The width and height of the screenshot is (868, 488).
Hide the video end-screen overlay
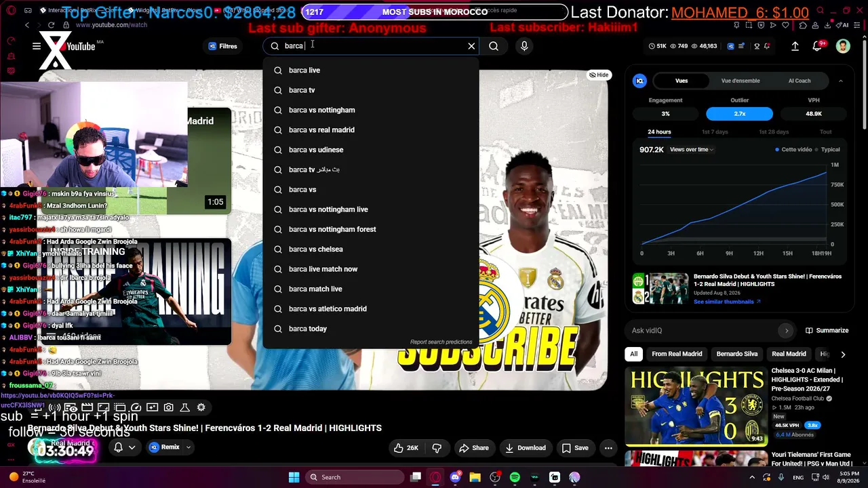(599, 75)
